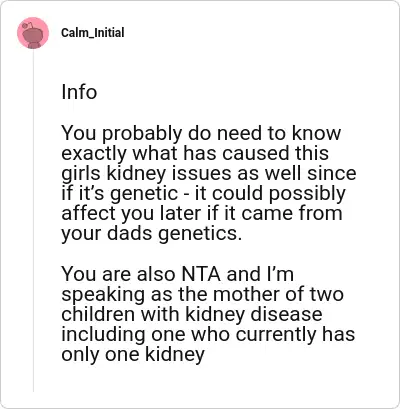Click the line "speaking as the mother of two"
This screenshot has height=409, width=400.
point(202,295)
